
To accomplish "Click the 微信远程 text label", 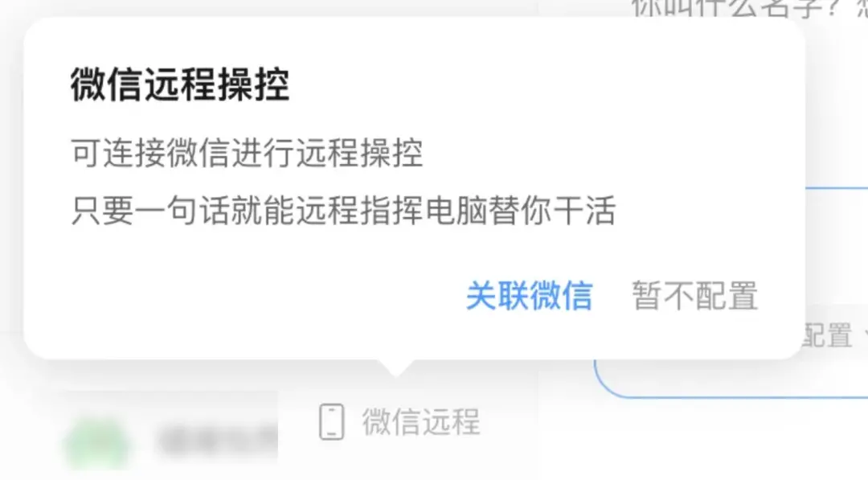I will (x=420, y=422).
